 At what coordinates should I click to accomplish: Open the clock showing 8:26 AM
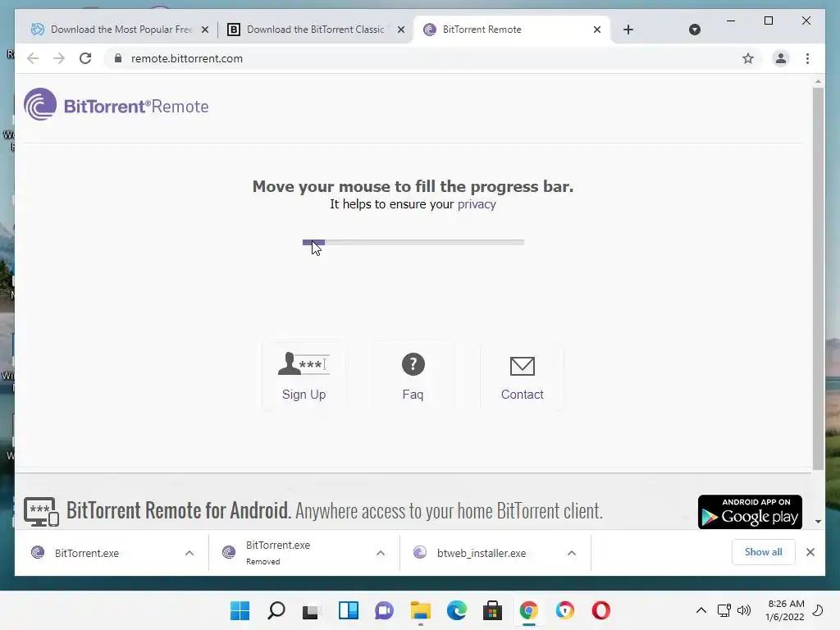click(785, 610)
